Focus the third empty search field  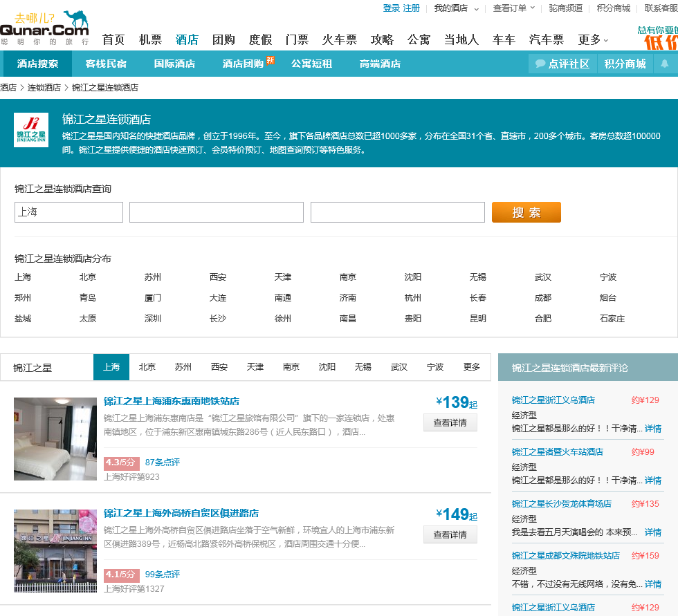(x=398, y=212)
